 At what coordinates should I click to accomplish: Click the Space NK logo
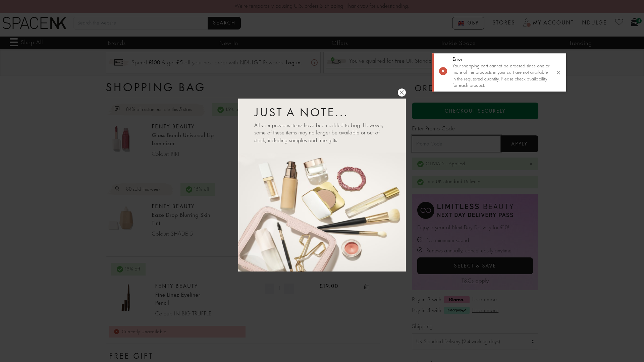35,23
